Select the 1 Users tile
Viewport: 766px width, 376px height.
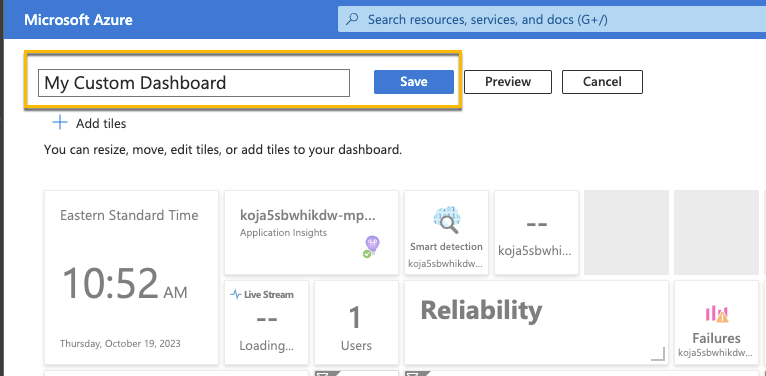[356, 322]
